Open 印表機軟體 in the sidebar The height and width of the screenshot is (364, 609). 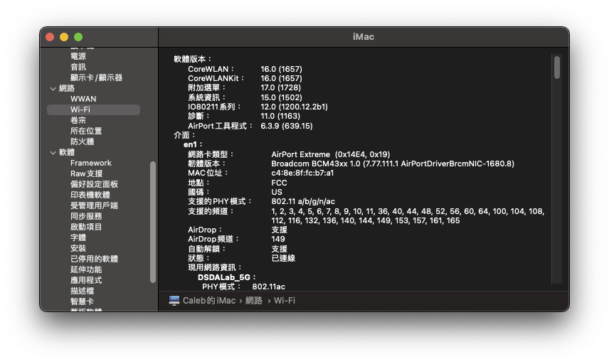tap(90, 196)
